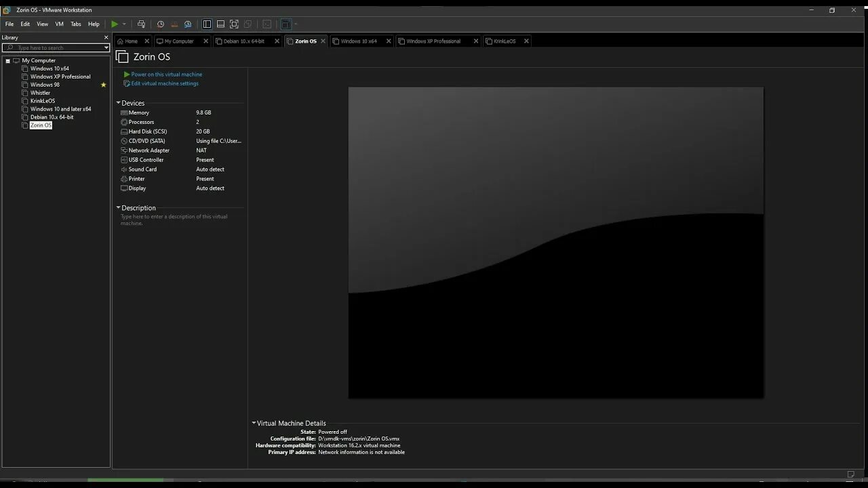Click the message log icon in status bar
The image size is (868, 488).
(851, 474)
